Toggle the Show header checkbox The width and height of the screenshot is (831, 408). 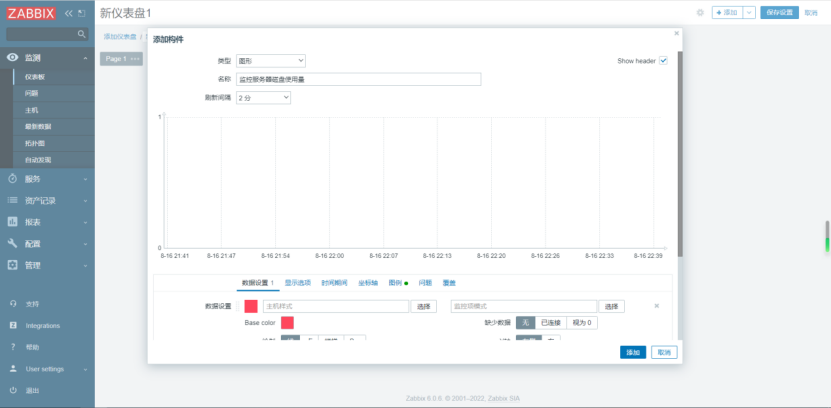pos(663,61)
